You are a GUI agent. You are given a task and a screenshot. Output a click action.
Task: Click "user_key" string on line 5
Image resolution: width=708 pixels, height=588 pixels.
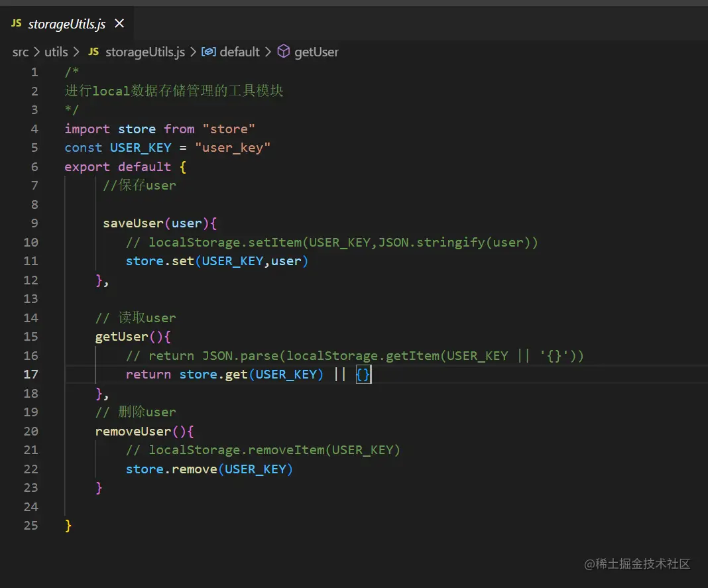click(x=233, y=148)
